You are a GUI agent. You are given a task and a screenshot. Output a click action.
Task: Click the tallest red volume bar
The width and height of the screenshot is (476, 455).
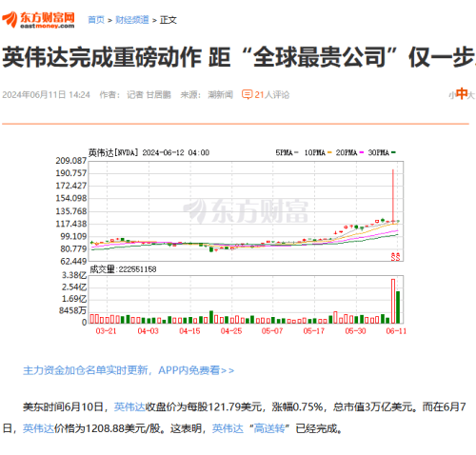(393, 301)
